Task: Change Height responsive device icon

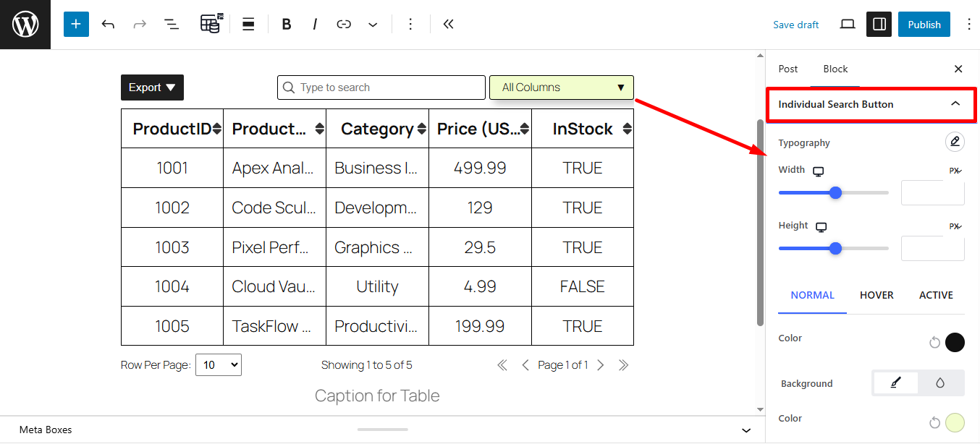Action: point(821,227)
